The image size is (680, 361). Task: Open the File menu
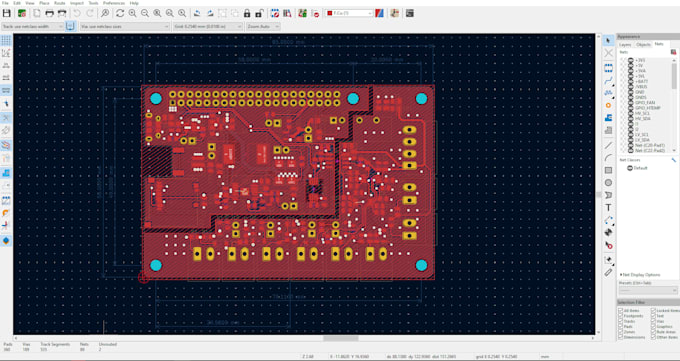pos(5,3)
